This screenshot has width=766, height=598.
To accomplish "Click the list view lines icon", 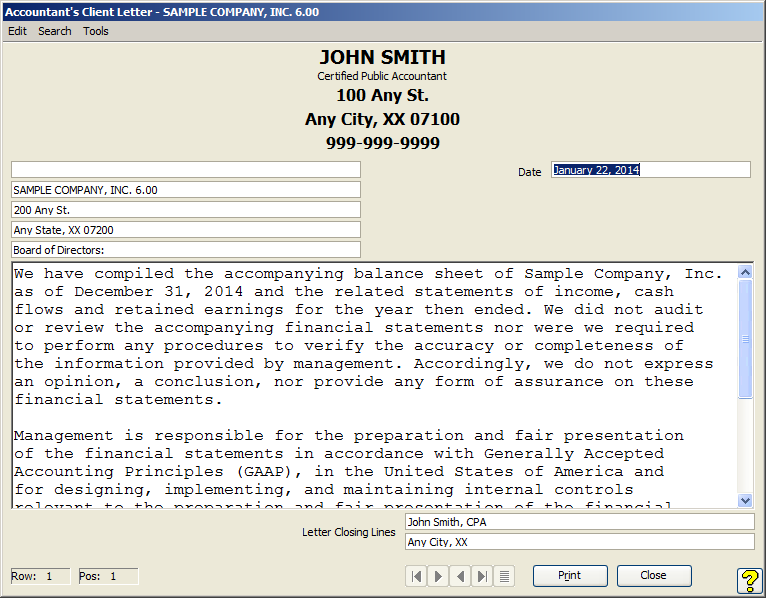I will [505, 576].
